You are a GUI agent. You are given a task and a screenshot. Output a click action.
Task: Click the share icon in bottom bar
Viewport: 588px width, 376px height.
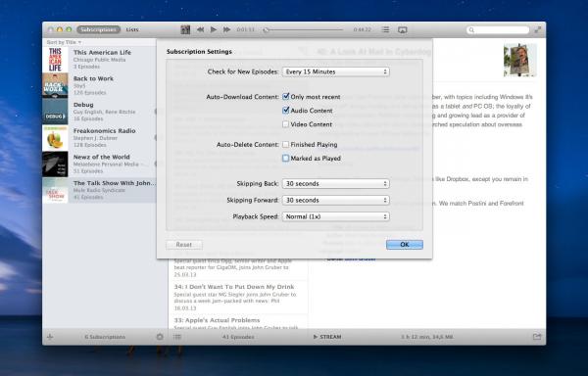(x=537, y=337)
